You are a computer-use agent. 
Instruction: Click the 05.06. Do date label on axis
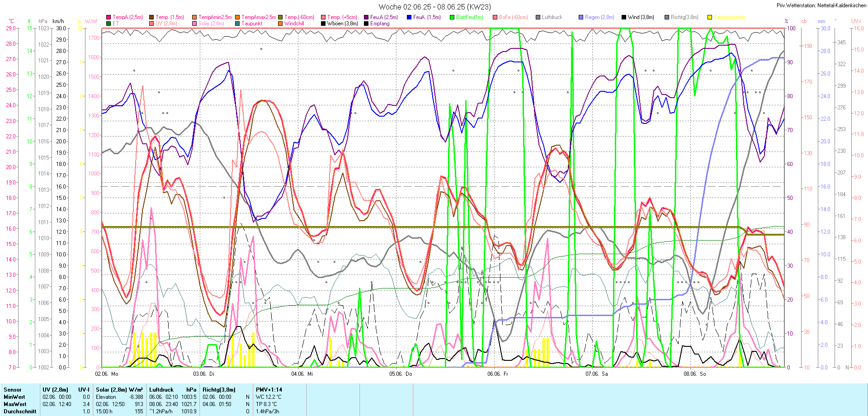click(x=401, y=374)
